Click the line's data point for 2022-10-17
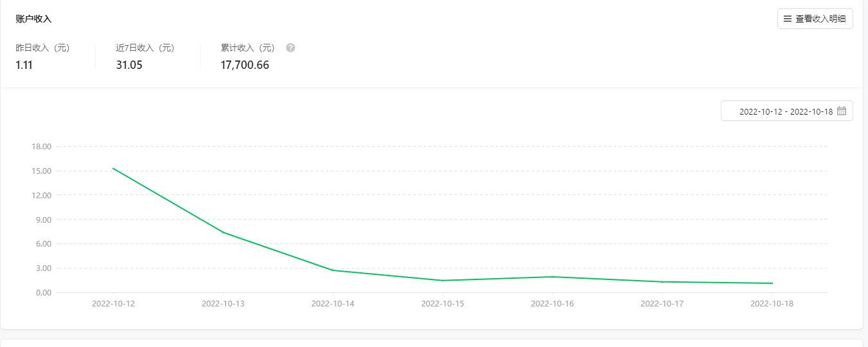 (662, 282)
